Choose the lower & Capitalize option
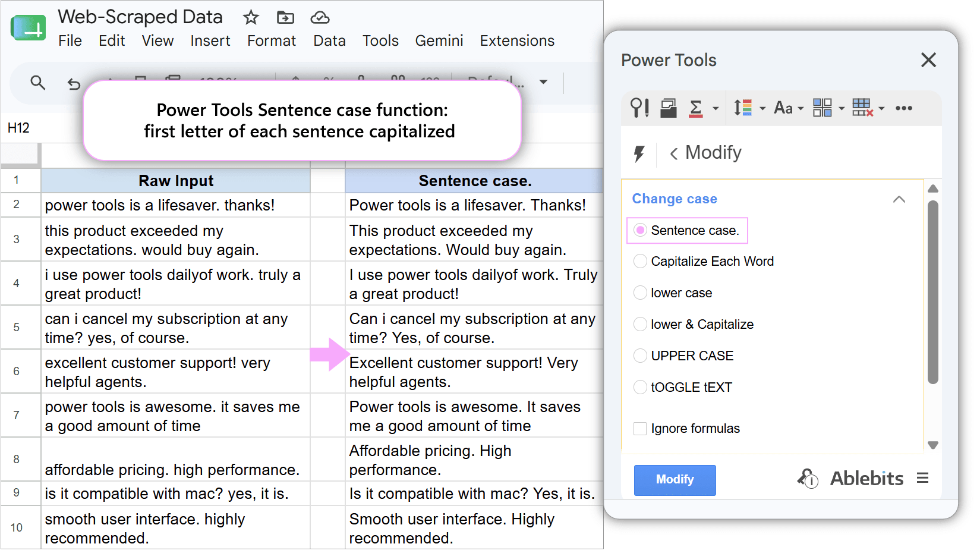This screenshot has width=980, height=550. coord(640,324)
